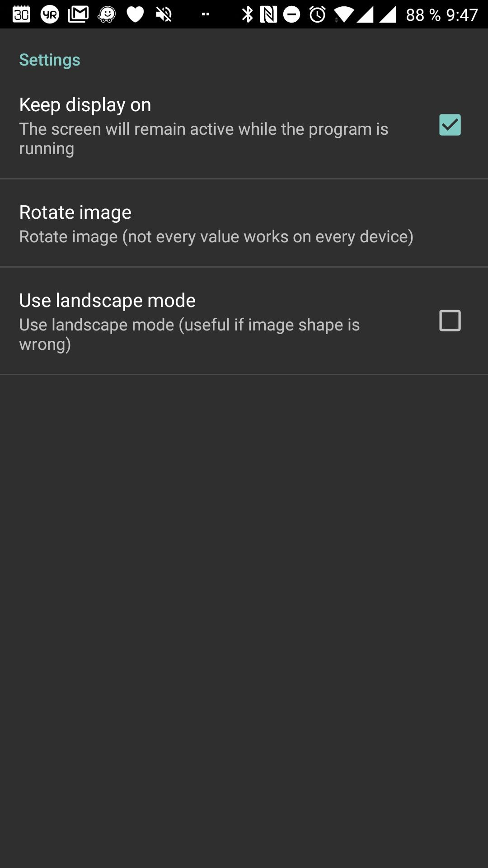Open the Gmail notification icon
This screenshot has width=488, height=868.
pyautogui.click(x=78, y=14)
